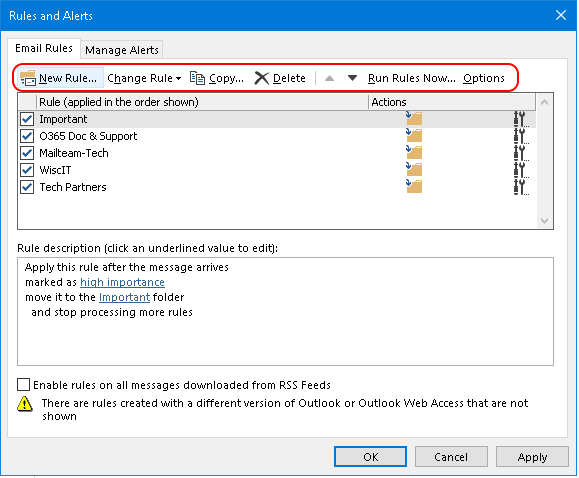579x478 pixels.
Task: Click the Copy rule documents icon
Action: pos(197,78)
